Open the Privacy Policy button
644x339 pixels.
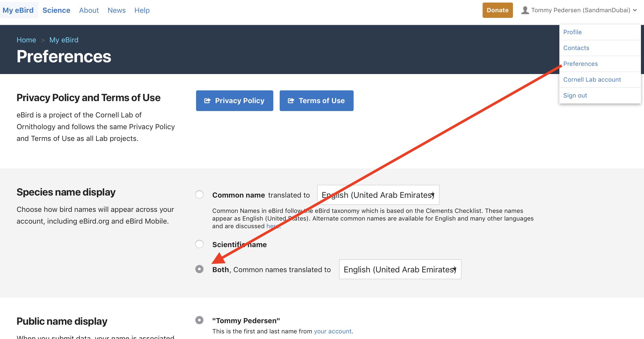[x=235, y=101]
